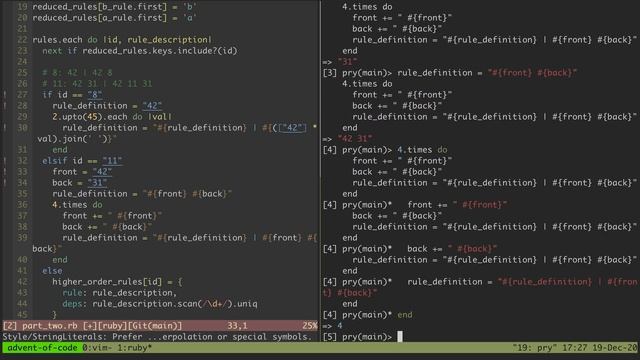The image size is (640, 360).
Task: Click the Style/StringLiterals lint message
Action: pos(157,337)
